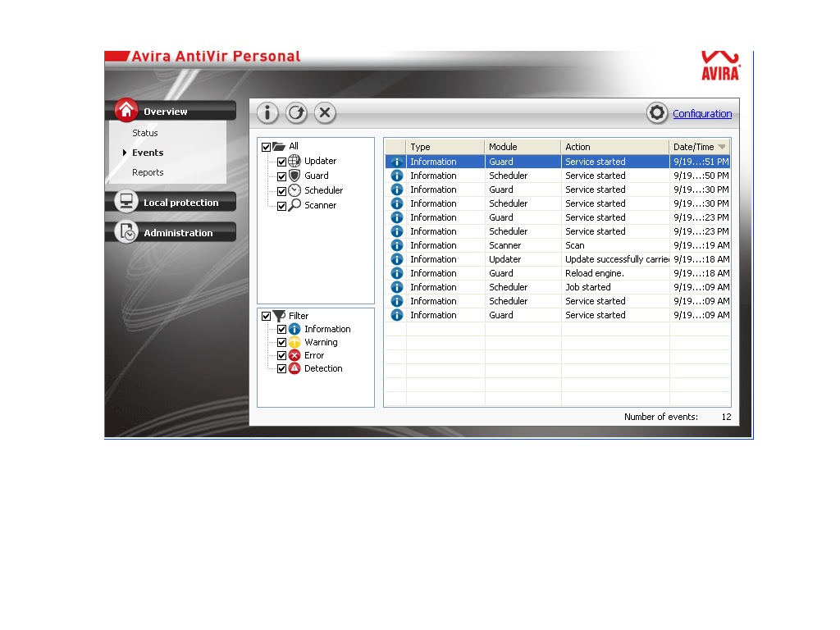840x630 pixels.
Task: Click info icon of Reload engine row
Action: (x=396, y=272)
